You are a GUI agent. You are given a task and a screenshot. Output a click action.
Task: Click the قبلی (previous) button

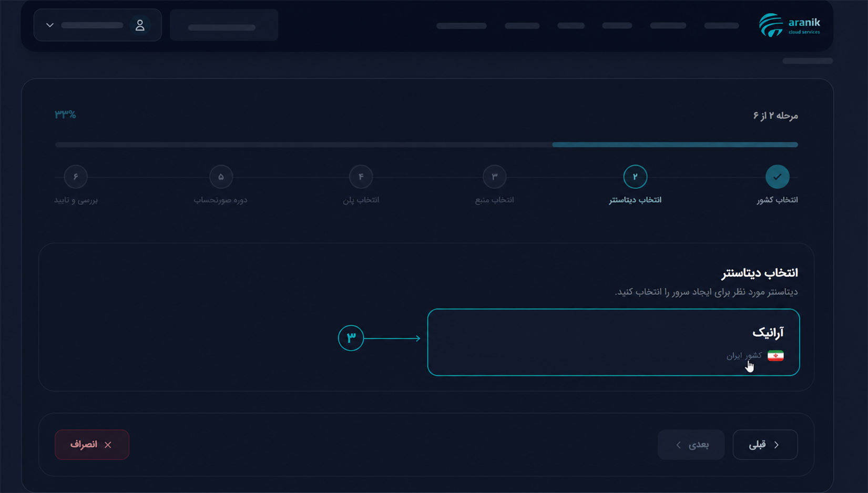[765, 445]
